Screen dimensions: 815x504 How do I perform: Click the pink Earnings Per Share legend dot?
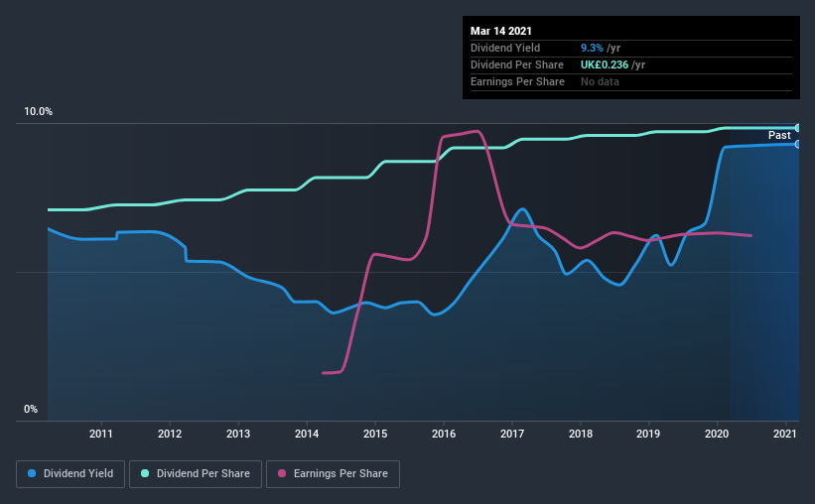tap(282, 473)
